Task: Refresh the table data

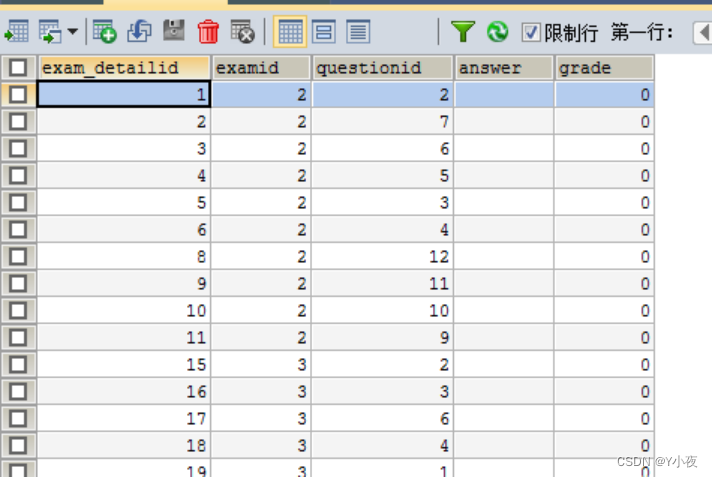Action: [x=497, y=32]
